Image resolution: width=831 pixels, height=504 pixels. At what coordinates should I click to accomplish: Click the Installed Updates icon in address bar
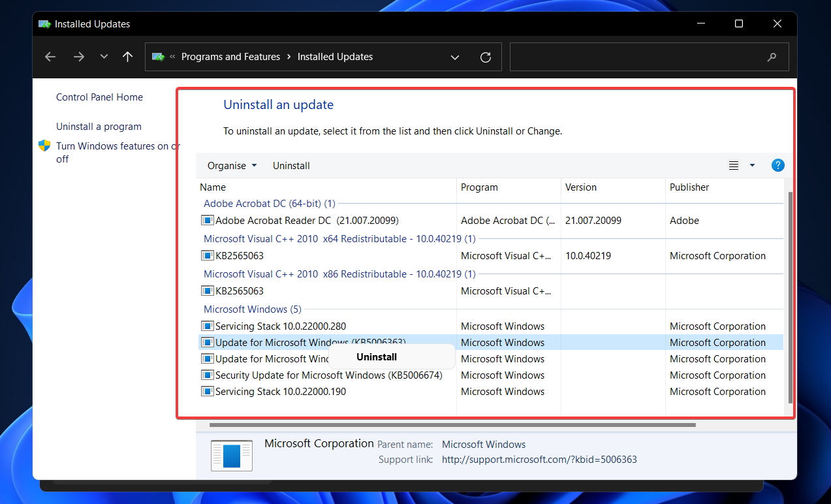click(x=159, y=57)
